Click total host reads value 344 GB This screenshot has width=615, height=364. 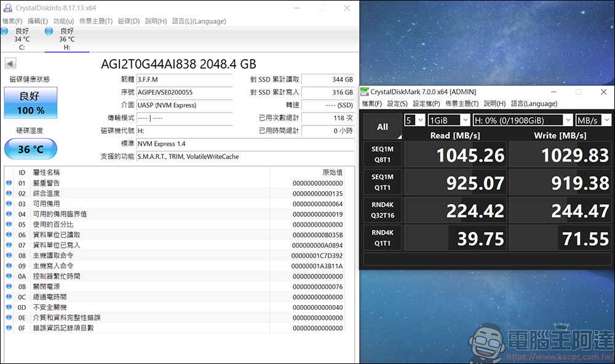click(x=328, y=80)
